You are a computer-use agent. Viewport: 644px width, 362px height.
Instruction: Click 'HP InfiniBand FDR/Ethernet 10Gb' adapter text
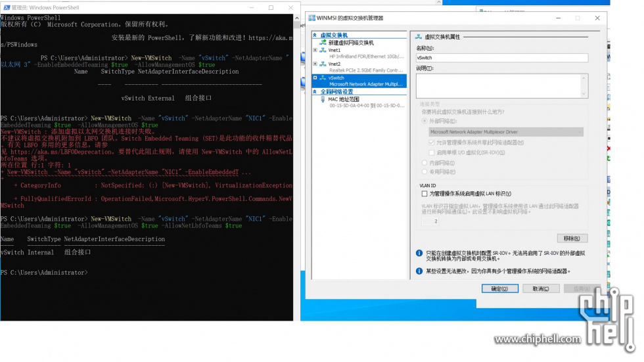pyautogui.click(x=367, y=57)
